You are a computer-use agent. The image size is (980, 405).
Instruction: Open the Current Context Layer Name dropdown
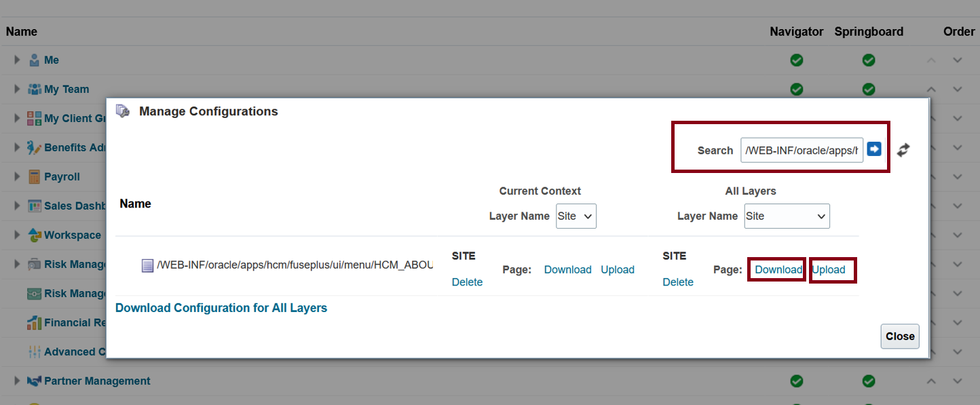(x=576, y=216)
